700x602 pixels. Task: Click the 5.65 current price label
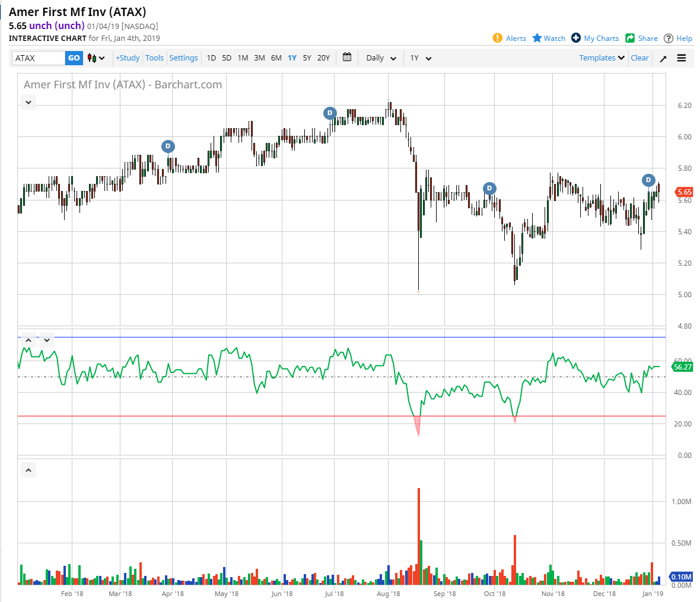(x=683, y=192)
